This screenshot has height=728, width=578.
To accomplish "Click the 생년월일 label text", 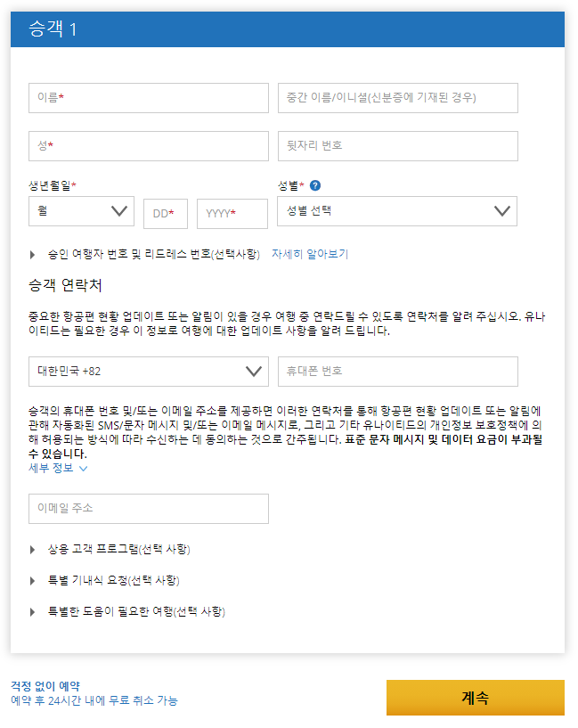I will pos(50,185).
